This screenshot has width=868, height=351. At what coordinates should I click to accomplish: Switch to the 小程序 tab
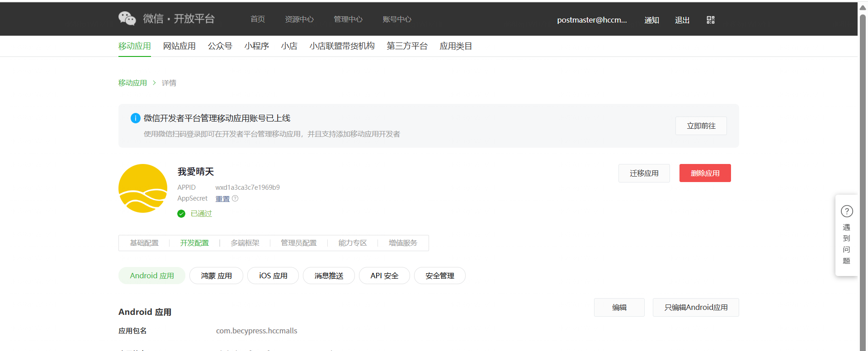(257, 46)
